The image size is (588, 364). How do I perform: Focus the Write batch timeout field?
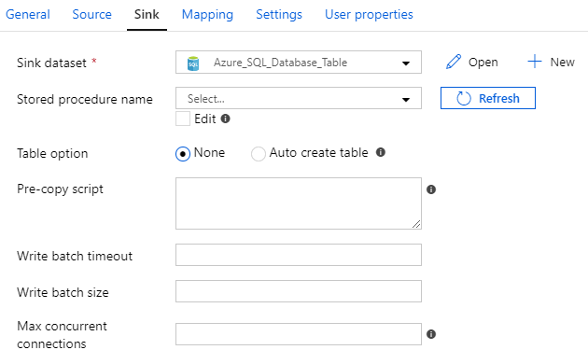tap(299, 255)
